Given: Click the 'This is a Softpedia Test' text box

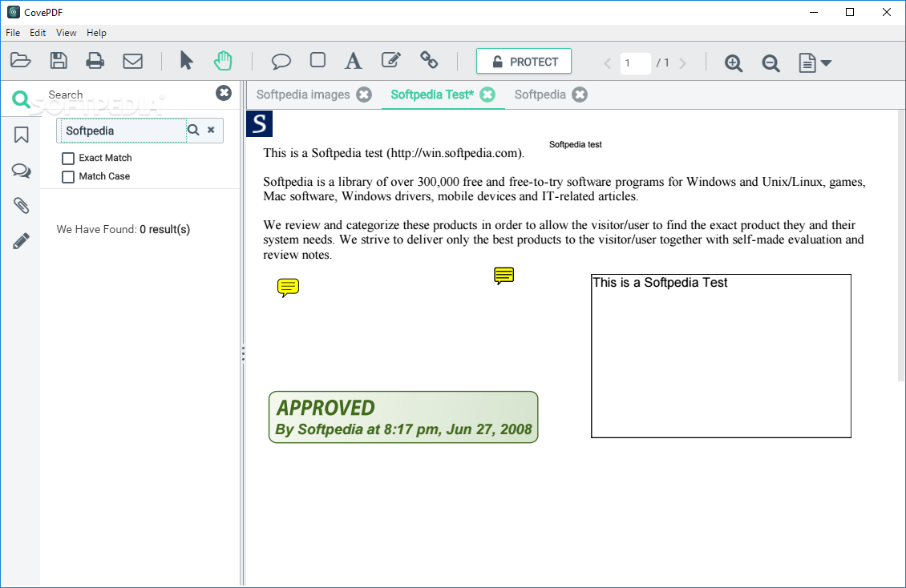Looking at the screenshot, I should click(x=721, y=356).
